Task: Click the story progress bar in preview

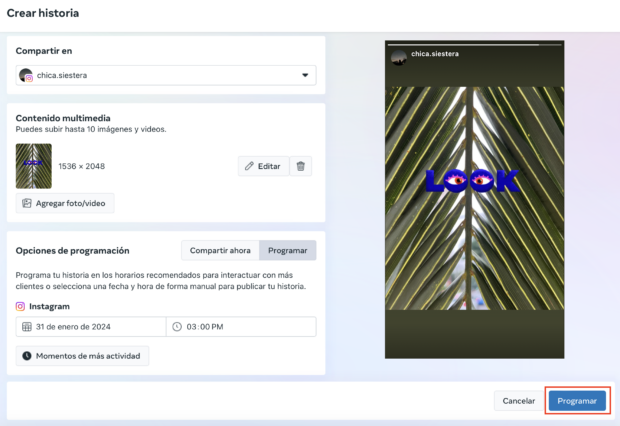Action: [x=474, y=45]
